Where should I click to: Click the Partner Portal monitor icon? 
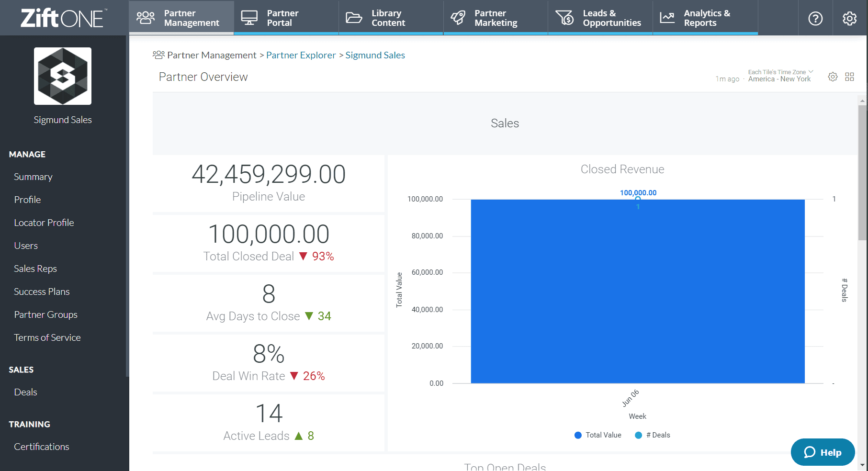point(249,18)
